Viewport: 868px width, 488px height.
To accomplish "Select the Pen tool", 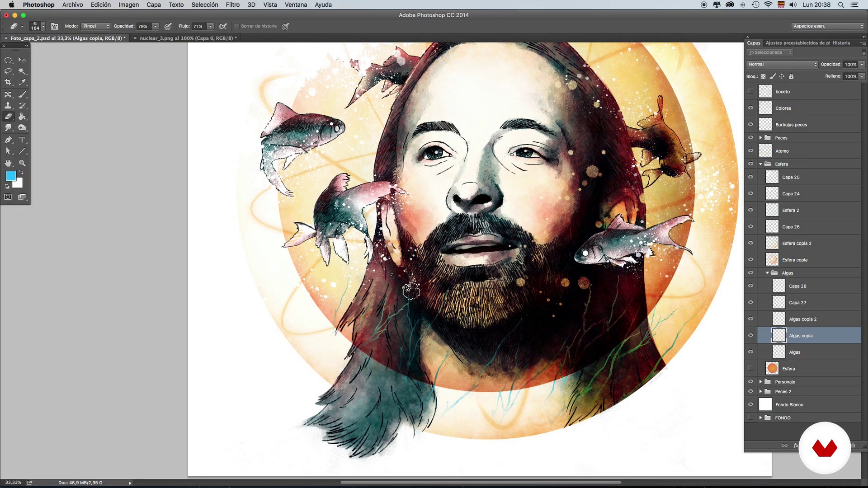I will pos(8,140).
